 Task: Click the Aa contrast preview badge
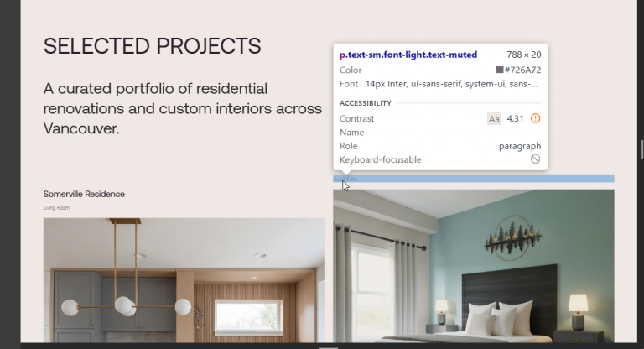(x=494, y=119)
